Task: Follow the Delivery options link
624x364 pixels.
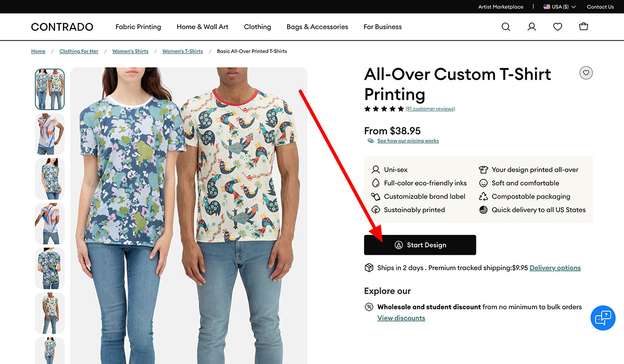Action: (x=555, y=268)
